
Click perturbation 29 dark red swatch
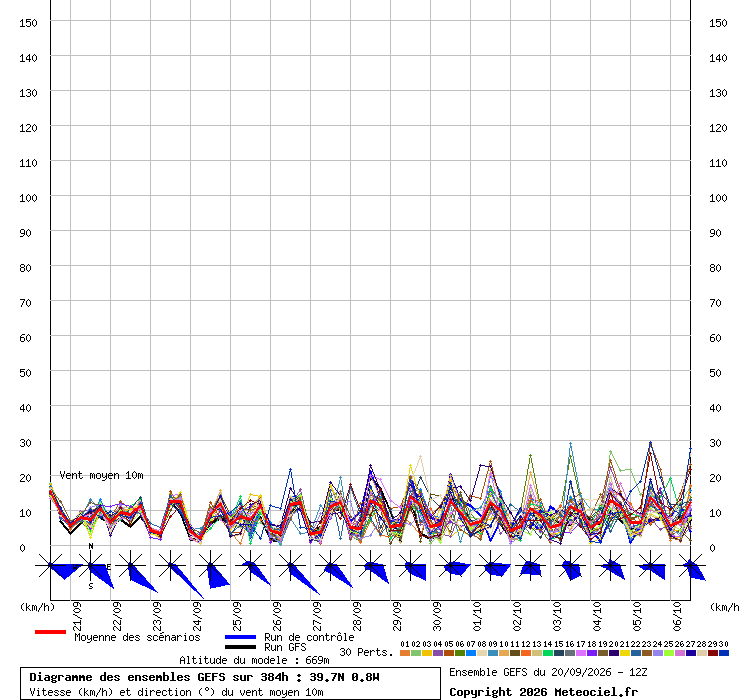pos(713,653)
